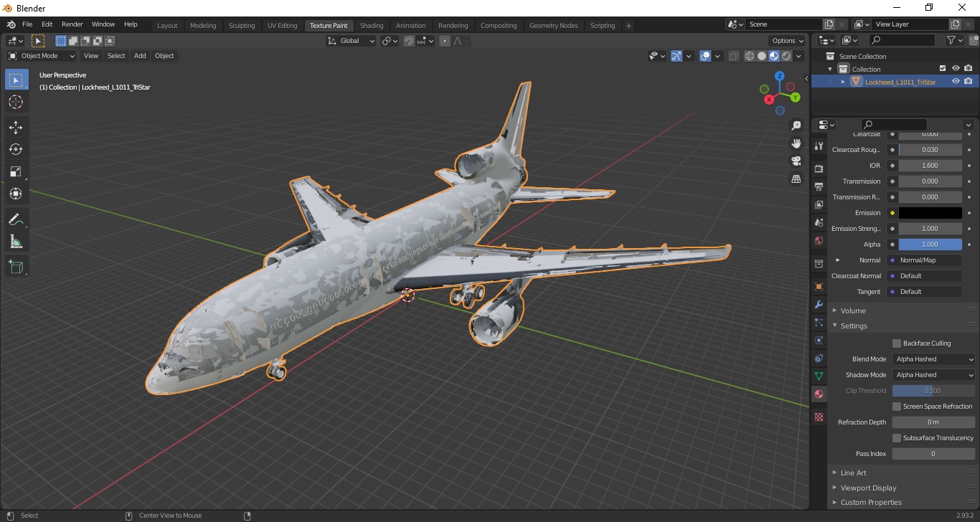Click the pan view hand icon
The image size is (980, 522).
click(x=796, y=143)
